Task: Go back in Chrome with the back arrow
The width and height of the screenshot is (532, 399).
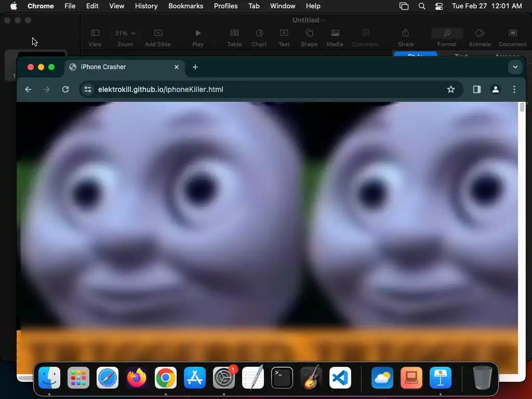Action: point(28,89)
